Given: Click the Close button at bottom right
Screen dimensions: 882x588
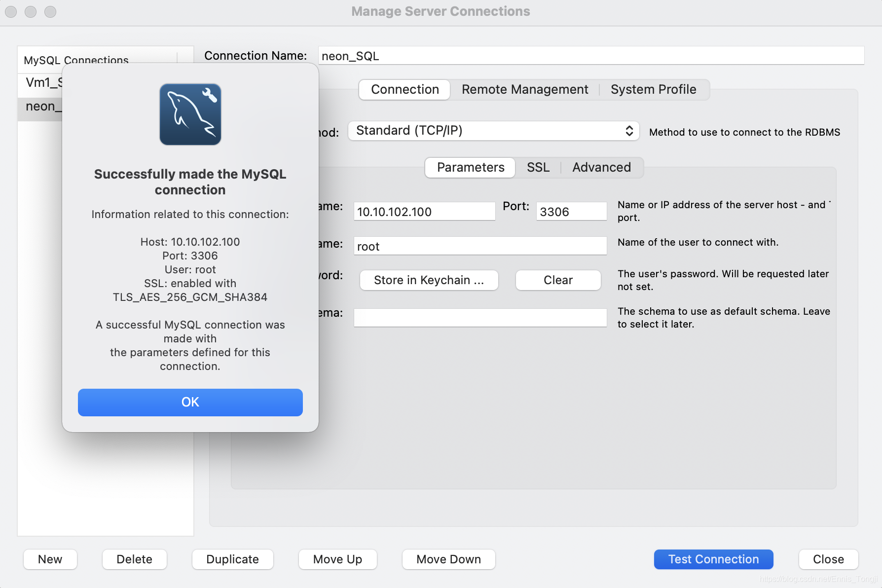Looking at the screenshot, I should (x=828, y=559).
